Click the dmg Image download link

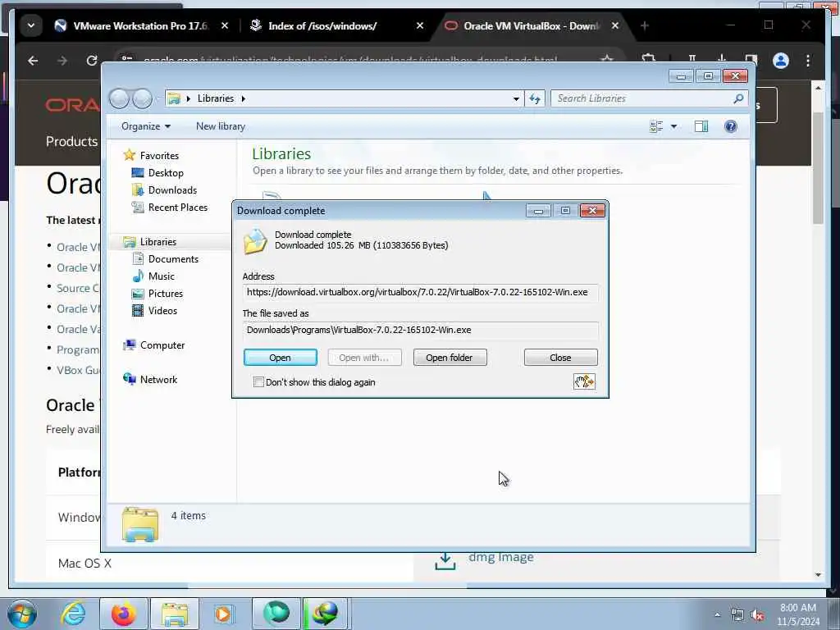[500, 557]
